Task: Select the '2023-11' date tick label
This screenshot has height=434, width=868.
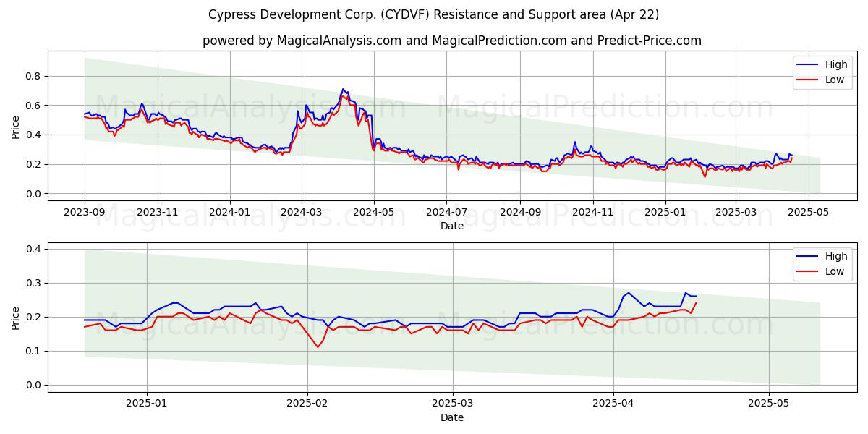Action: coord(157,213)
